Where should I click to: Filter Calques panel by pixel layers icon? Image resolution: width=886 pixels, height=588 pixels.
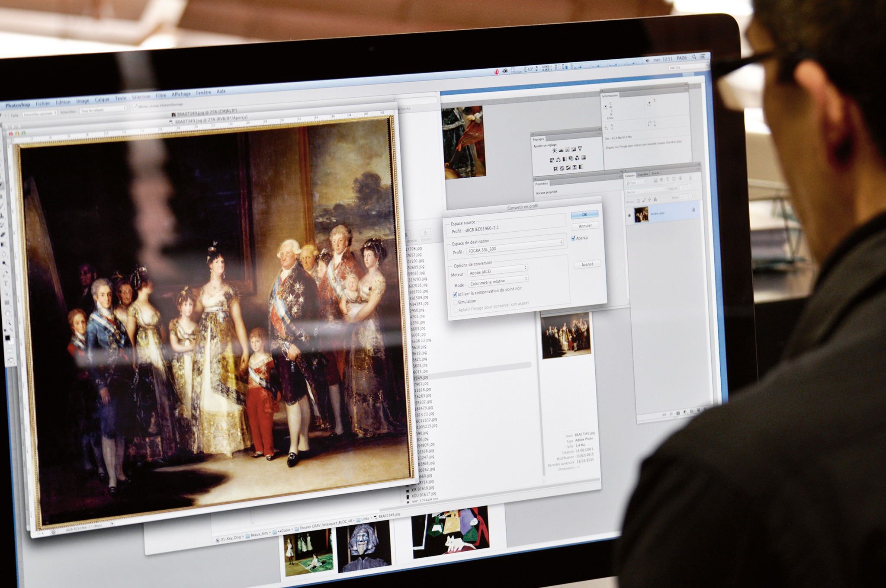(655, 181)
